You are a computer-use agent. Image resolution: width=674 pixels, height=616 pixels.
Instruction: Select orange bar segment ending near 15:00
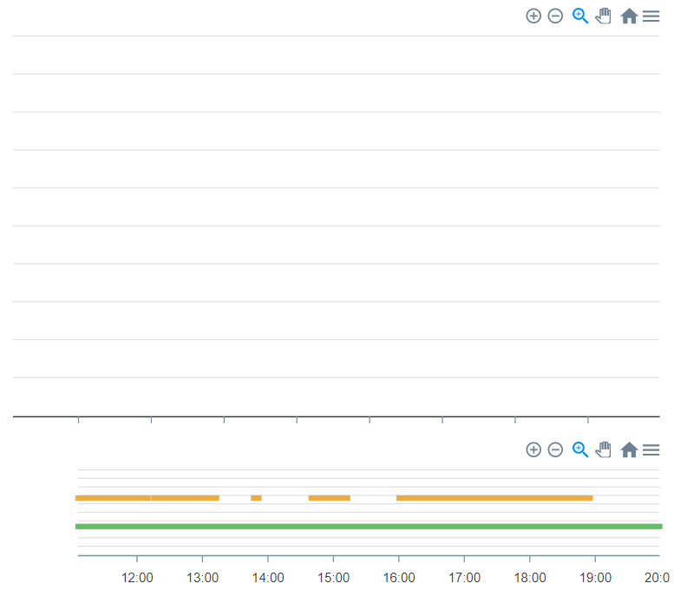[x=330, y=498]
